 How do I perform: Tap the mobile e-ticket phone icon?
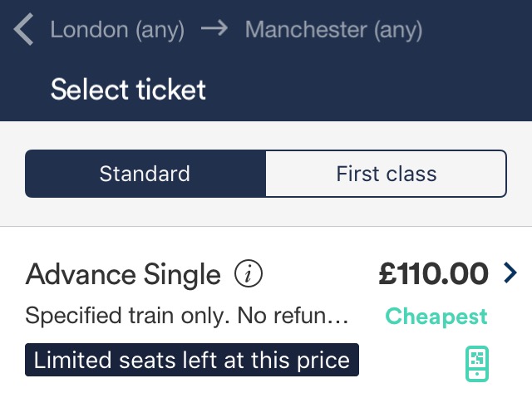[476, 364]
